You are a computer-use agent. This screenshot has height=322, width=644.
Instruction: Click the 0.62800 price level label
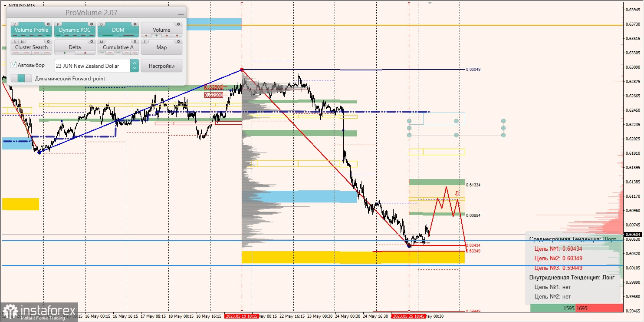214,87
